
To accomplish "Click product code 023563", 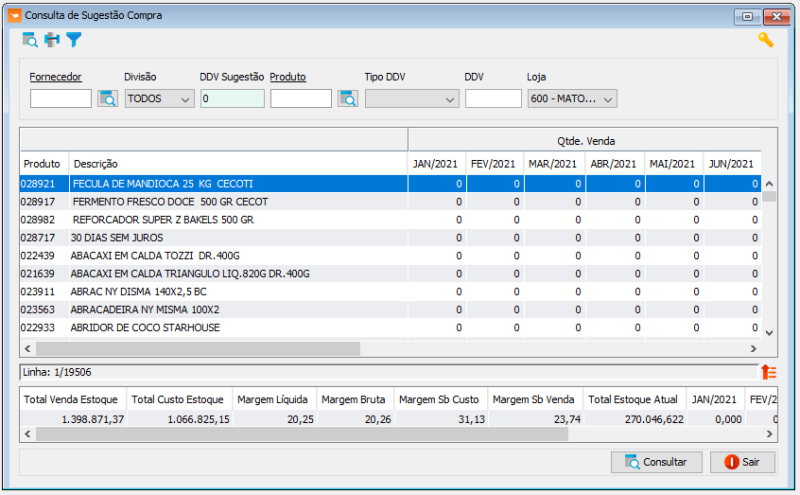I will point(38,310).
